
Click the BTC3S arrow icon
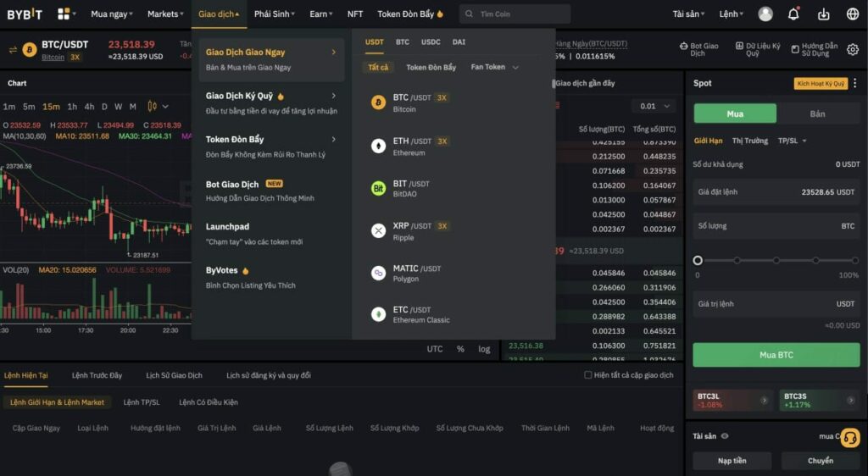click(x=851, y=401)
